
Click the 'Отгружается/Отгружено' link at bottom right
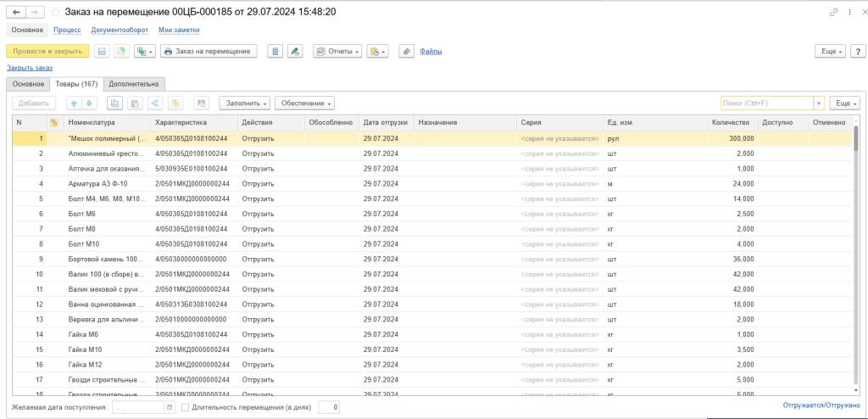(821, 407)
